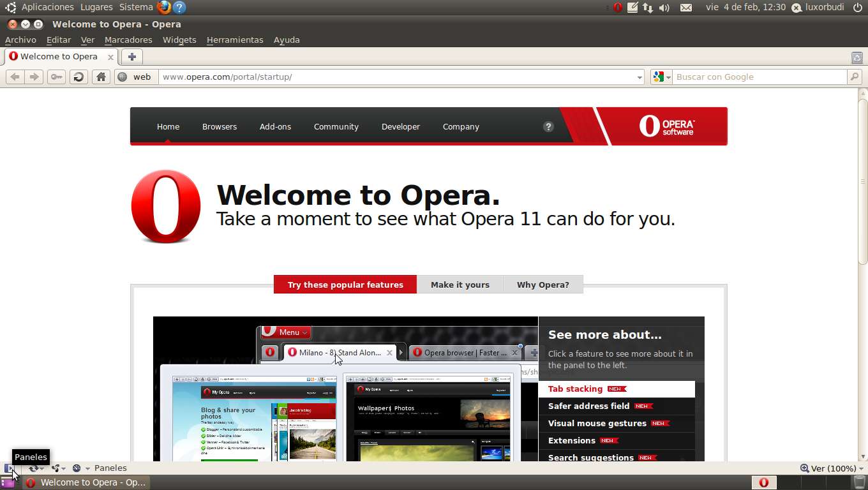Image resolution: width=868 pixels, height=490 pixels.
Task: Click the vertical page scrollbar thumb
Action: point(862,181)
